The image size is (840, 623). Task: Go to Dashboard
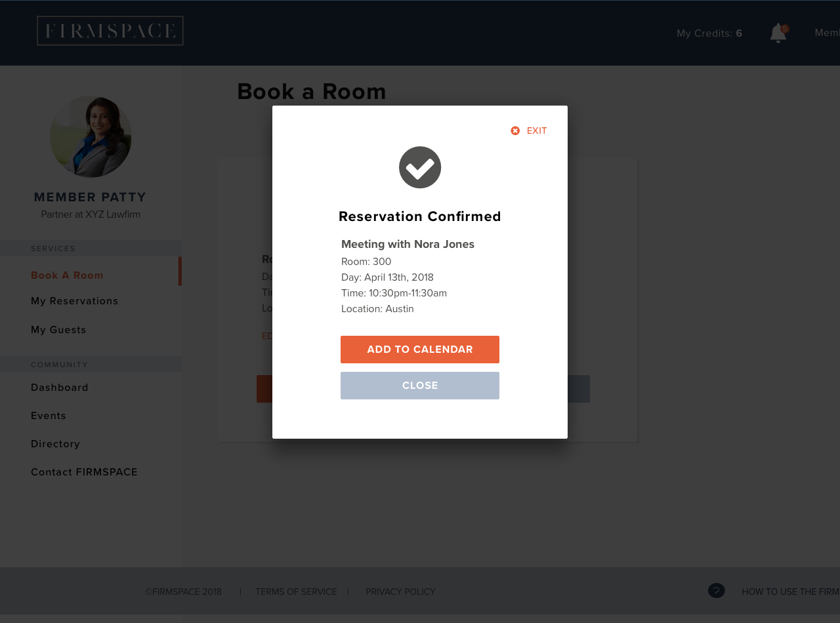tap(60, 388)
